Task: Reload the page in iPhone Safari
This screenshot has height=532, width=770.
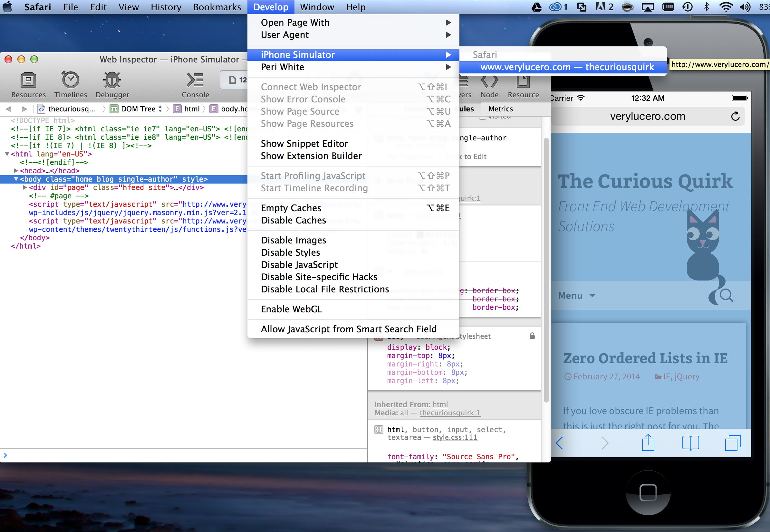Action: click(735, 116)
